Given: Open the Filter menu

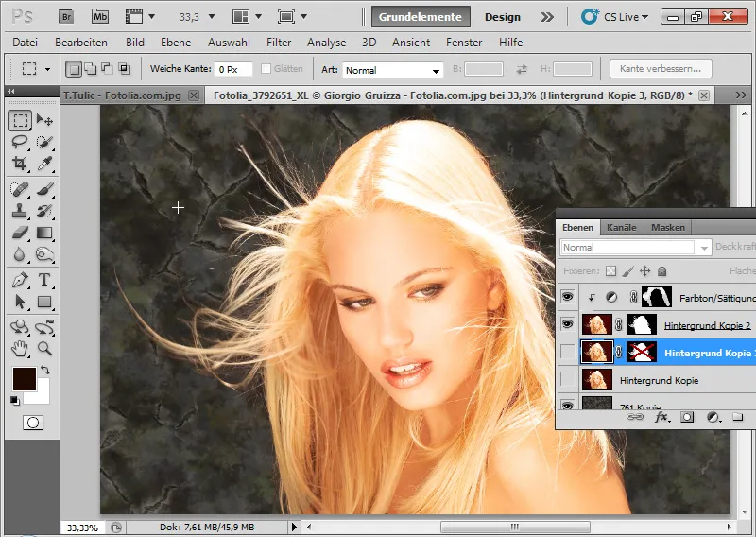Looking at the screenshot, I should (x=279, y=43).
